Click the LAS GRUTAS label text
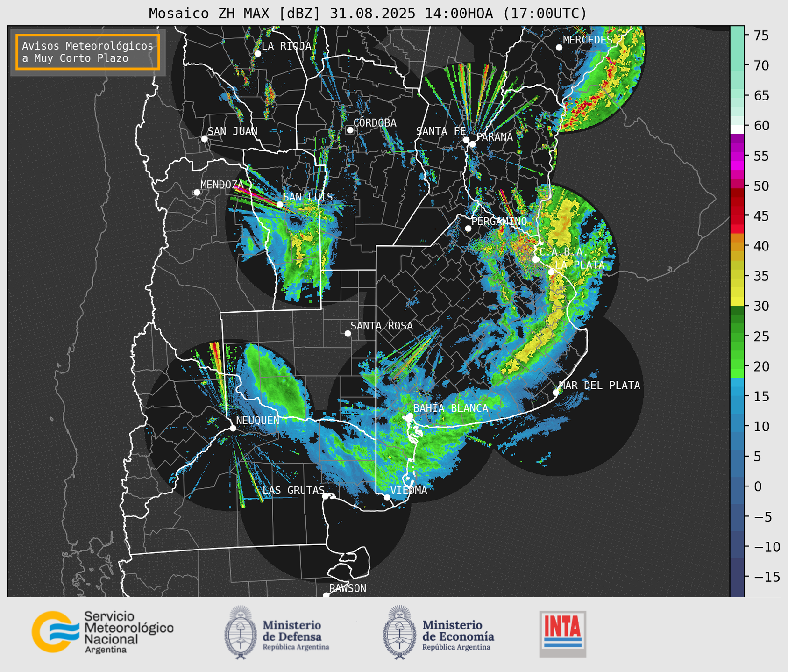Image resolution: width=788 pixels, height=672 pixels. (x=293, y=490)
